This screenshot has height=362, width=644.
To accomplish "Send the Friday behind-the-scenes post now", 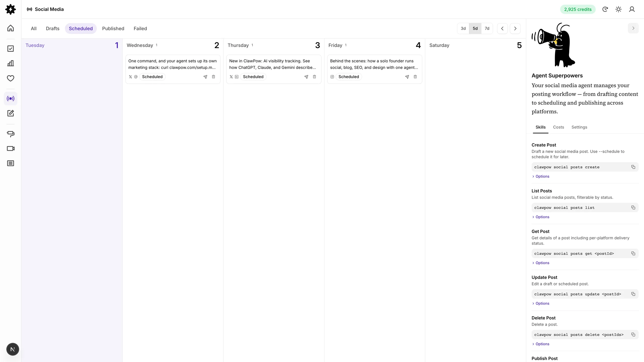I will click(407, 77).
